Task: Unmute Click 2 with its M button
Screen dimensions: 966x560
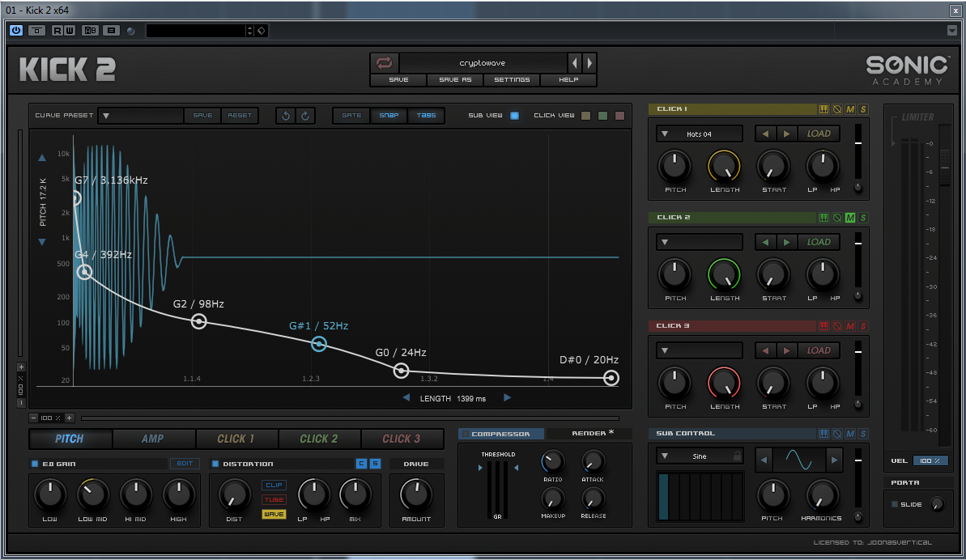Action: 850,218
